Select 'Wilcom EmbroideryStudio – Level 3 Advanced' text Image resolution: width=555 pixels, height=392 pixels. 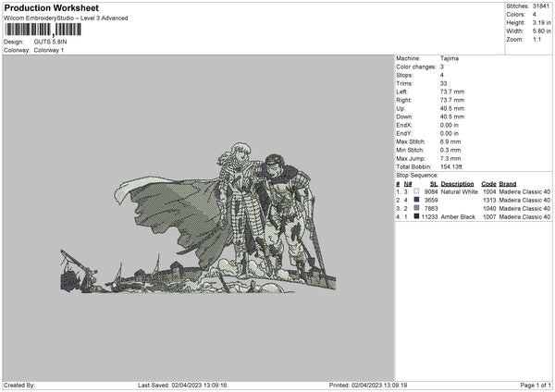coord(66,18)
